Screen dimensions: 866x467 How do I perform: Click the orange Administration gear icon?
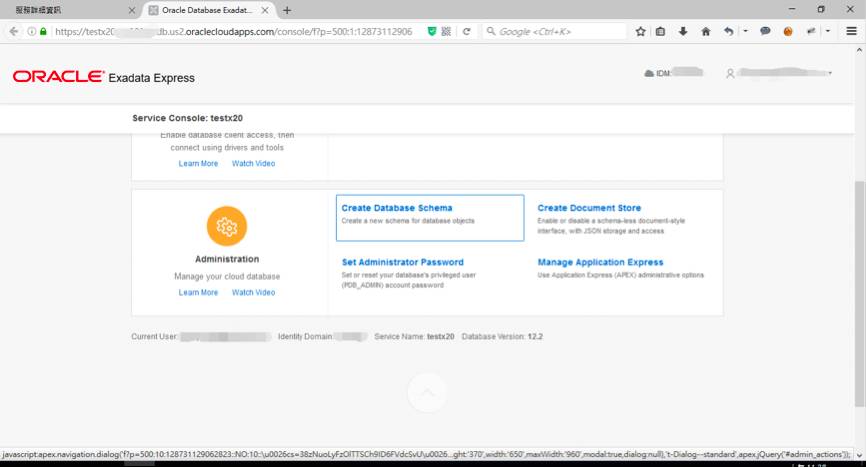click(x=226, y=226)
